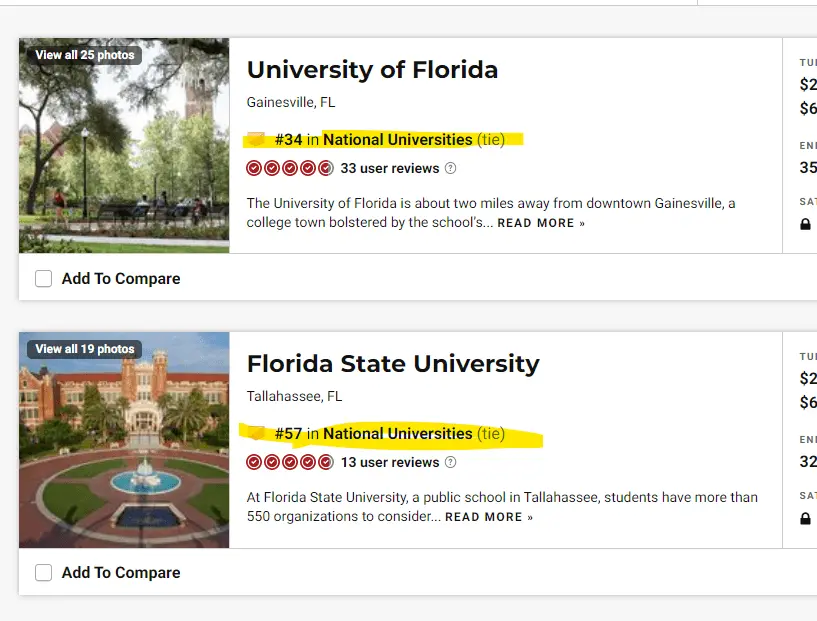
Task: Expand READ MORE for Florida State University description
Action: 488,517
